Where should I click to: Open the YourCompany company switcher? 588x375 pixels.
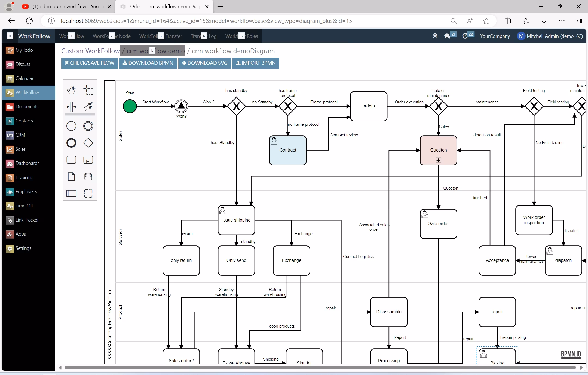(495, 36)
